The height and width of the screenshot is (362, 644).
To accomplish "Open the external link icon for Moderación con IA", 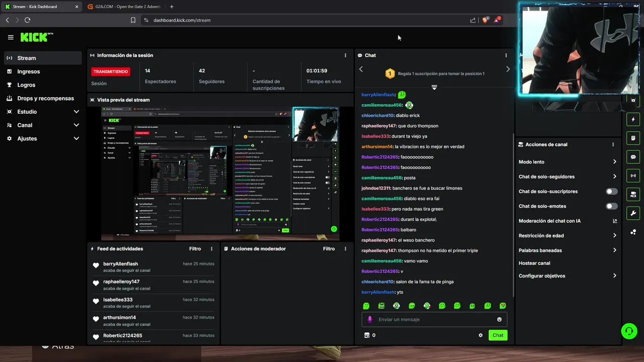I will (x=615, y=221).
